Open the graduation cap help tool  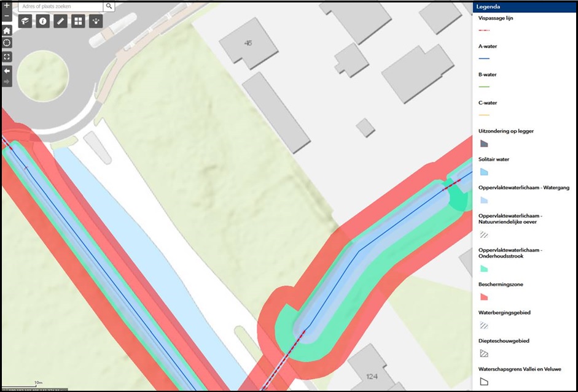click(x=25, y=21)
